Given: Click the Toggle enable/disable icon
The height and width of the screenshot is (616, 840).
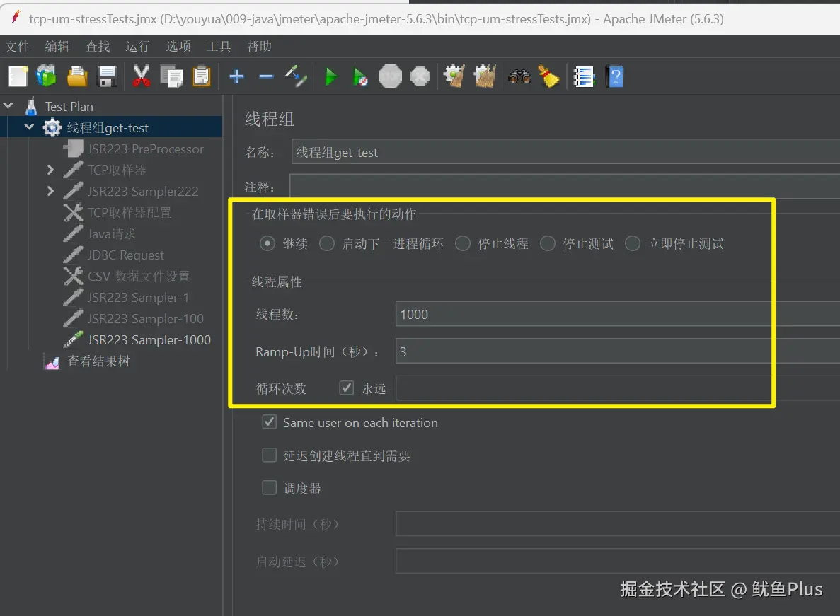Looking at the screenshot, I should [296, 76].
